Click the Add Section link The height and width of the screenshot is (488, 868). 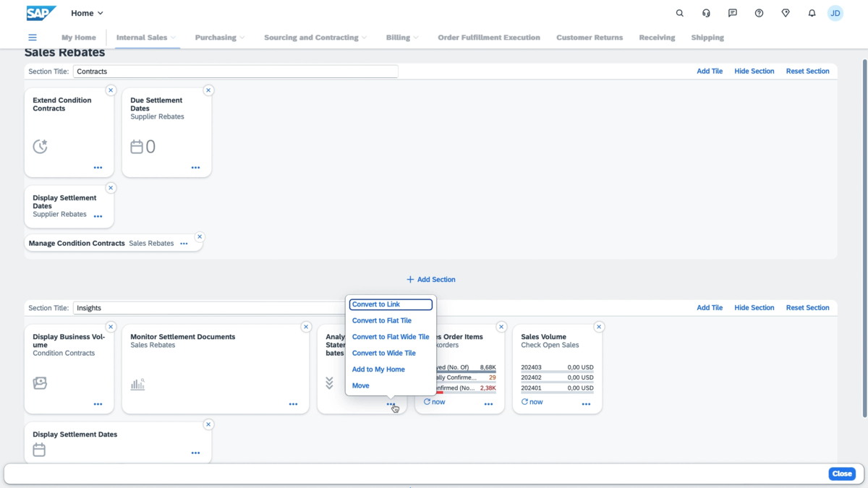(x=430, y=279)
